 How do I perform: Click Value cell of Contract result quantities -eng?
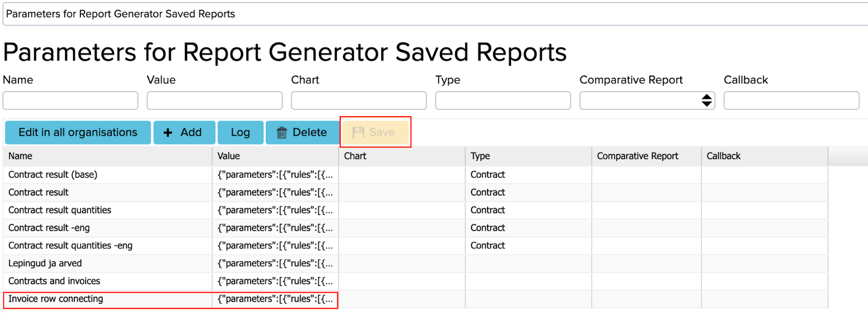pos(275,246)
